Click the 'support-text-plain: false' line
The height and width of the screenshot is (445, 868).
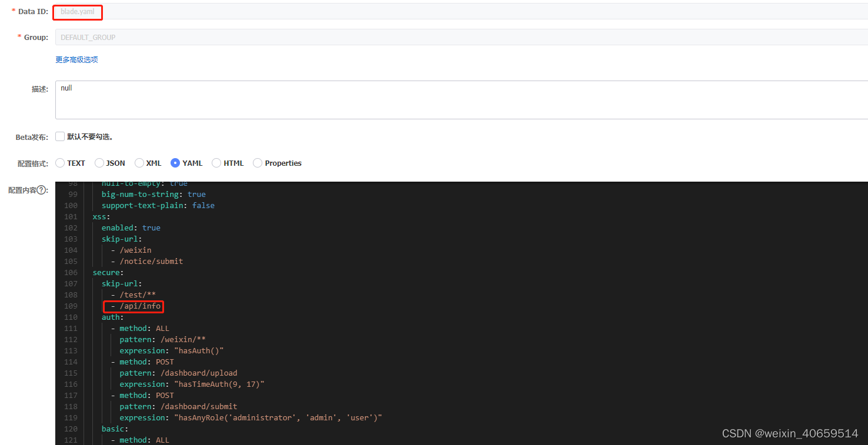158,205
